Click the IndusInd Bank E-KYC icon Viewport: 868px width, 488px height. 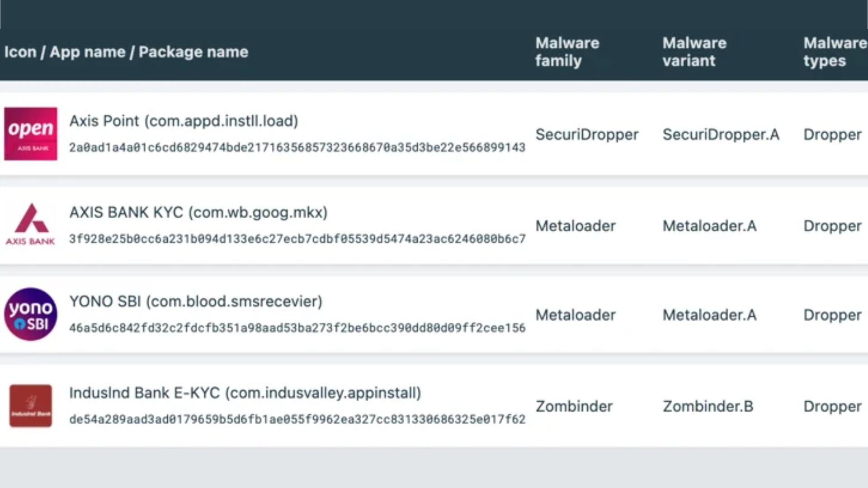point(31,406)
